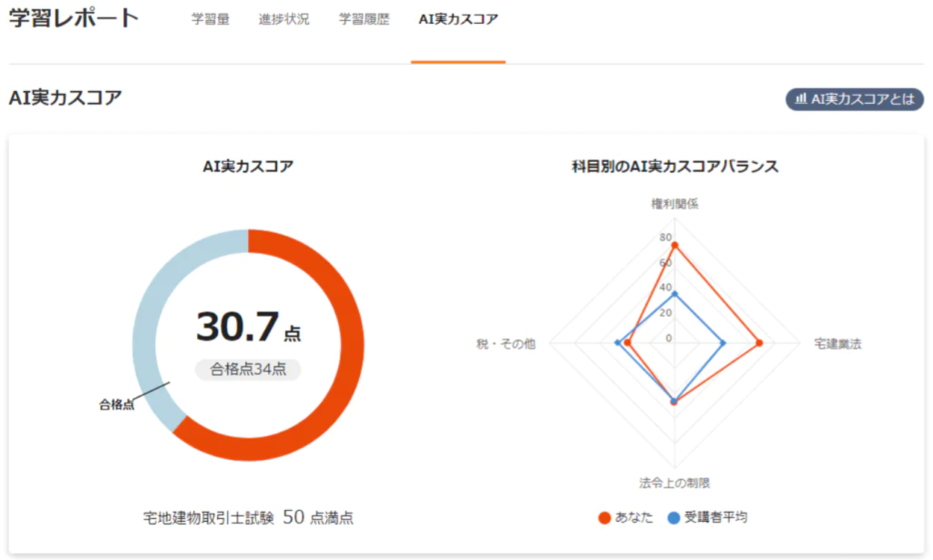Click the bar chart icon in AI実力スコアとは button

pos(800,99)
